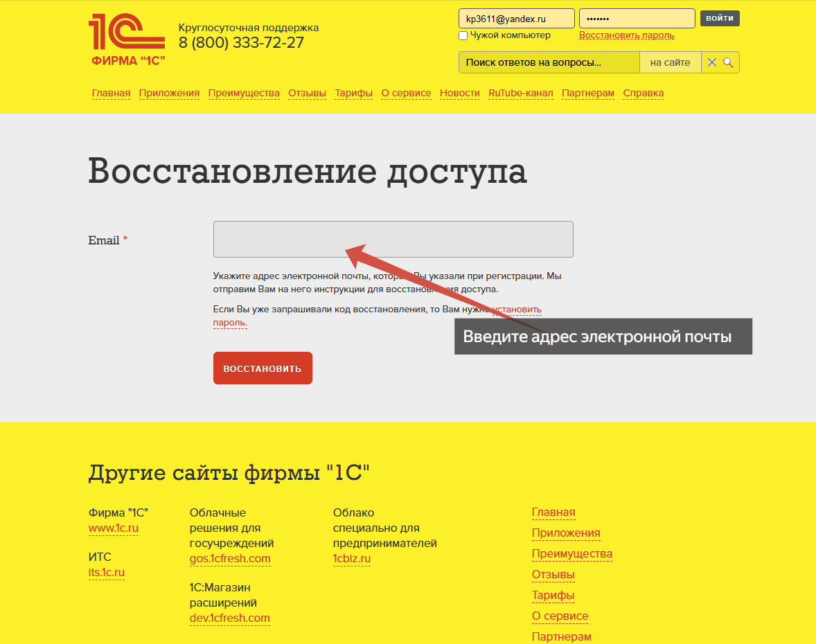Screen dimensions: 816x644
Task: Open the its.1c.ru link
Action: coord(106,572)
